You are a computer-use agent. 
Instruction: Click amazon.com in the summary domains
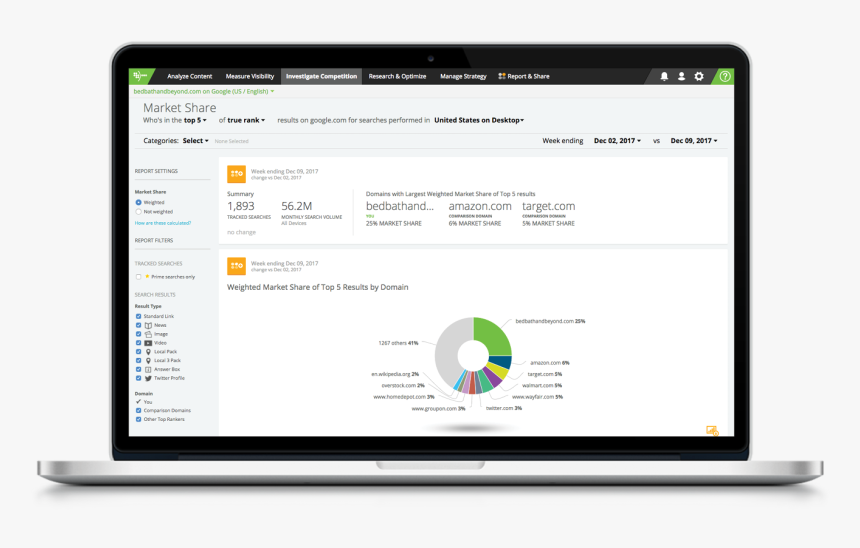(x=480, y=206)
